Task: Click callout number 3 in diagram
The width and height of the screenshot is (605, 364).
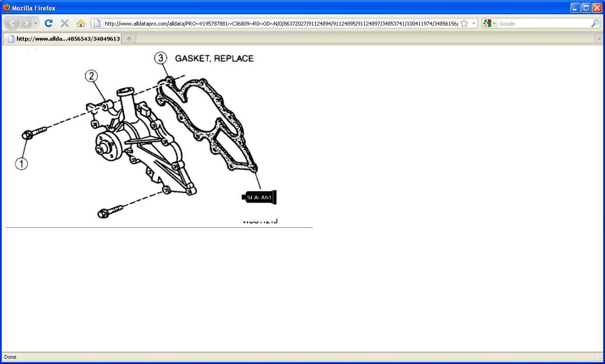Action: [161, 58]
